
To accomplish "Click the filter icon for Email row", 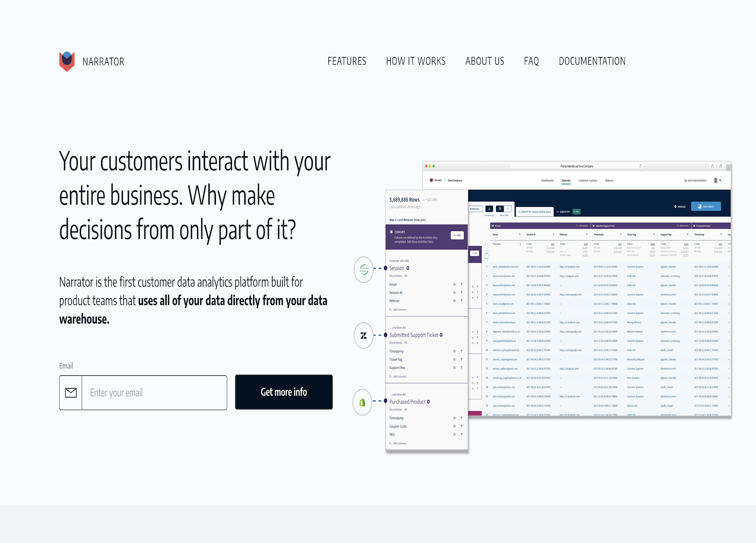I will pos(462,284).
